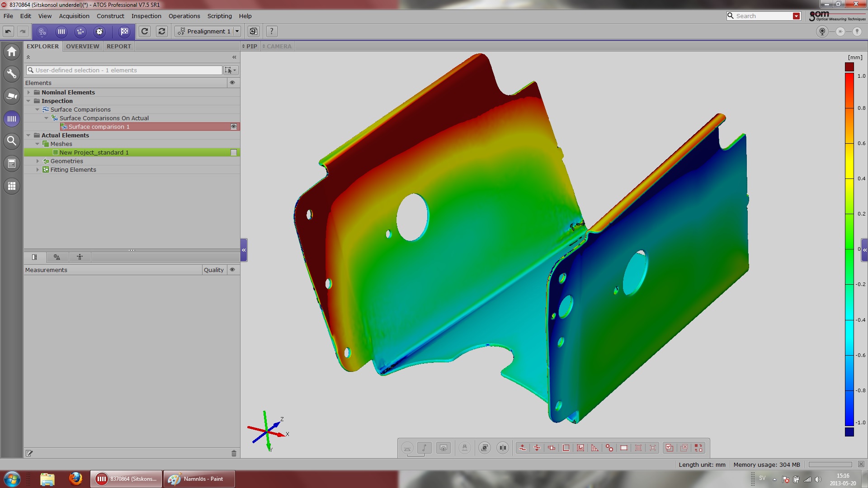Select the four-bars inspection workspace in purple toolbar

coord(61,32)
